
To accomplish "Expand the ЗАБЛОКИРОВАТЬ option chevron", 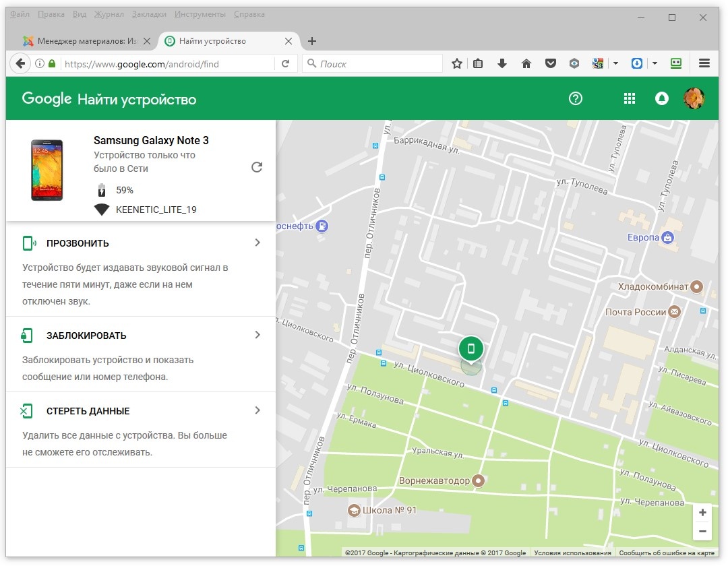I will (x=257, y=335).
